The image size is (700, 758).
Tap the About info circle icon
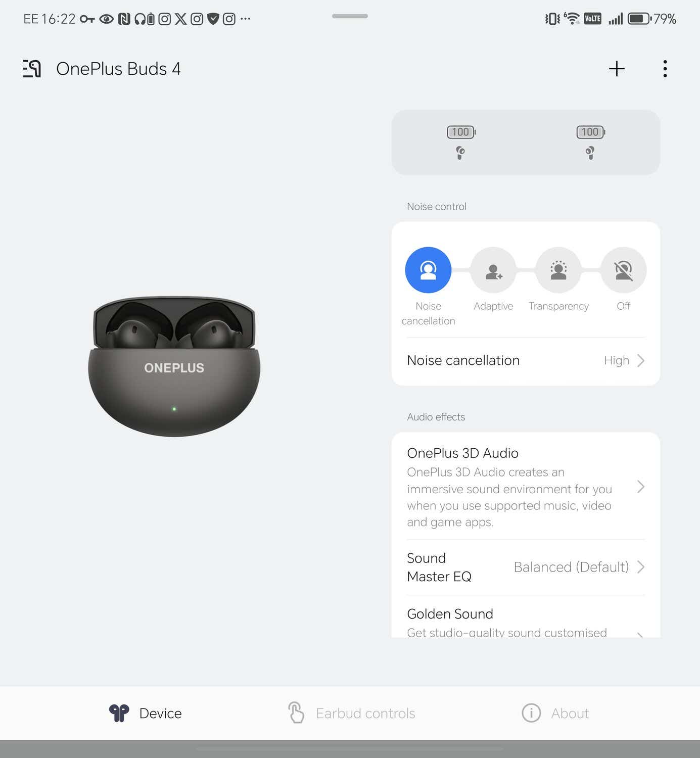point(531,713)
